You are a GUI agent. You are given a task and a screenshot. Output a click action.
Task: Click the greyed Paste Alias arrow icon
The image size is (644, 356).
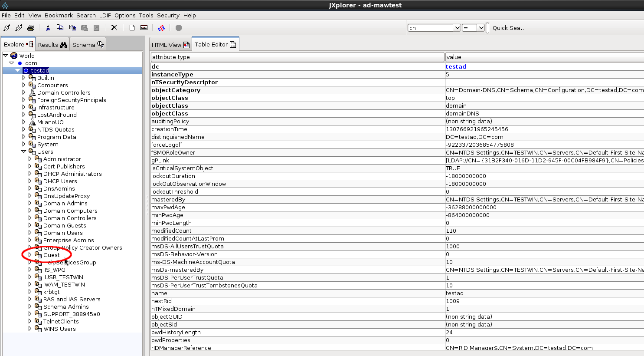97,28
